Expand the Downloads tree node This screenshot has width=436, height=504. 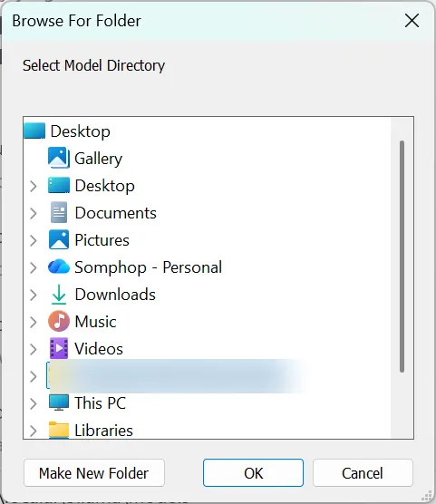point(34,295)
